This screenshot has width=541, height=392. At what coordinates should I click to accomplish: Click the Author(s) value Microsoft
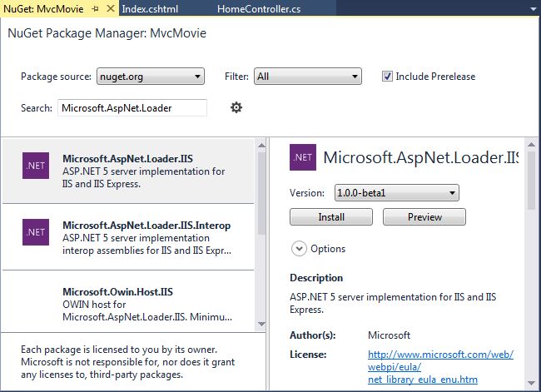(x=389, y=335)
